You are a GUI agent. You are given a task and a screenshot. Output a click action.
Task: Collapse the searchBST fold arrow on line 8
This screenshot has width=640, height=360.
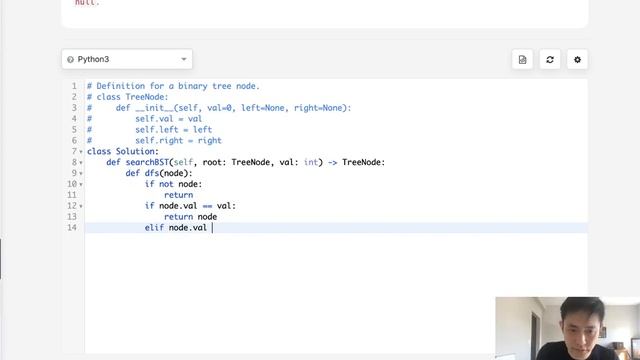[x=81, y=163]
